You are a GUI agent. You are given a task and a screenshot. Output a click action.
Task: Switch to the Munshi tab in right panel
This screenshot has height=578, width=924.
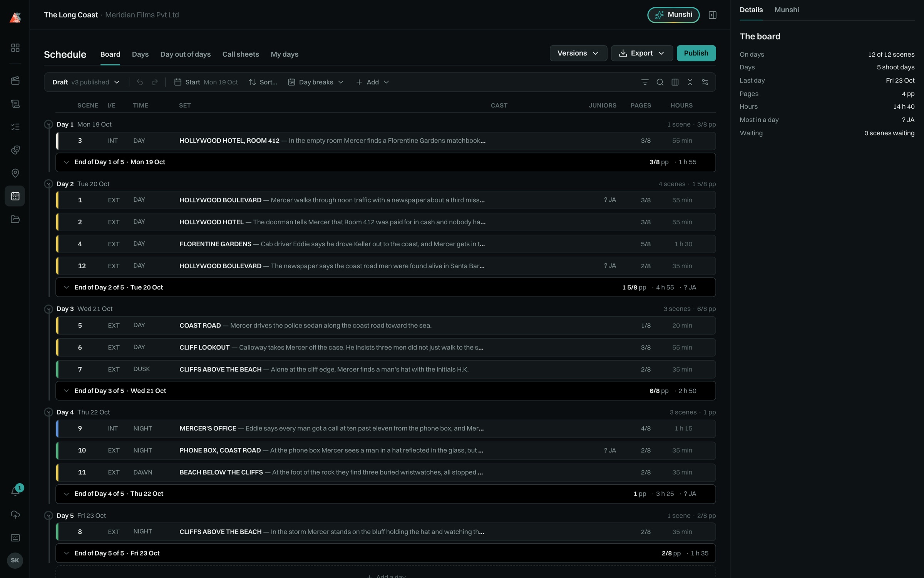click(x=787, y=10)
